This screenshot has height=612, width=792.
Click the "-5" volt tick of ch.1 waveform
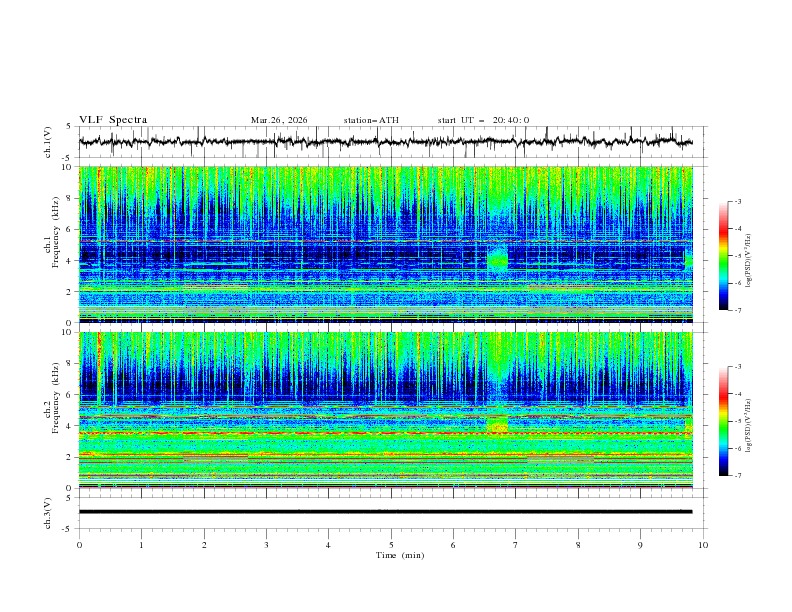67,158
